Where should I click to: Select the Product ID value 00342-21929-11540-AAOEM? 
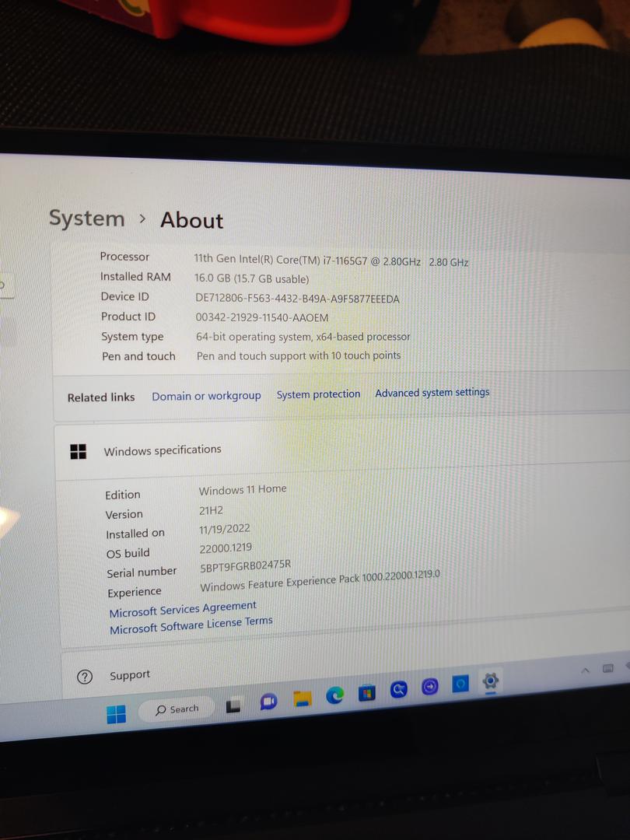coord(262,317)
